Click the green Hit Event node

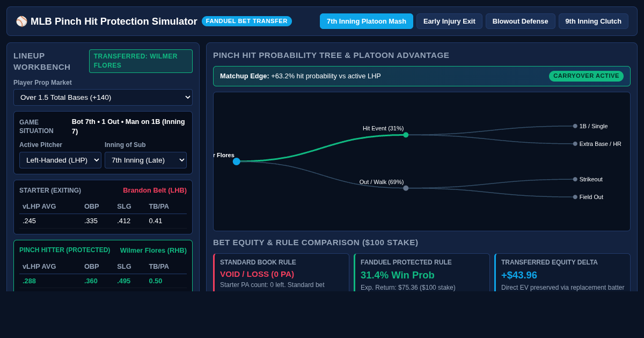pyautogui.click(x=406, y=135)
